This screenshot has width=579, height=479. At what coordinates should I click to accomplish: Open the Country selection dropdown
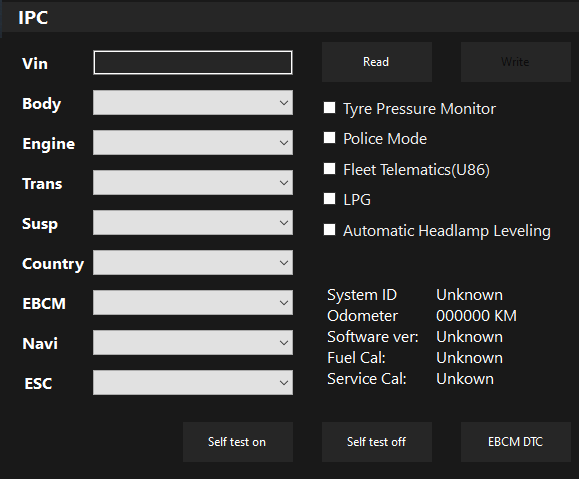[193, 263]
